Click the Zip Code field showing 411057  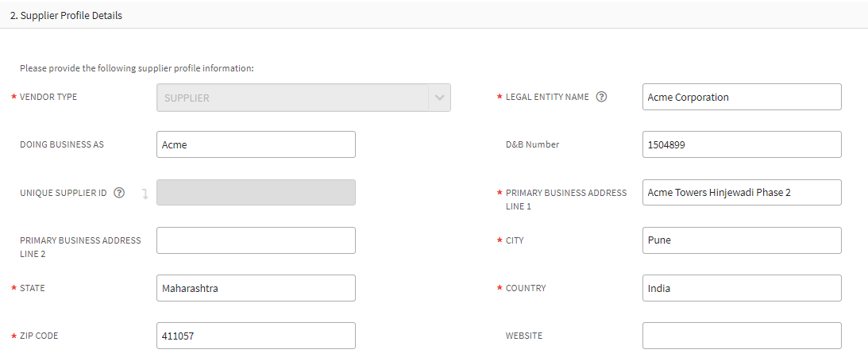256,336
